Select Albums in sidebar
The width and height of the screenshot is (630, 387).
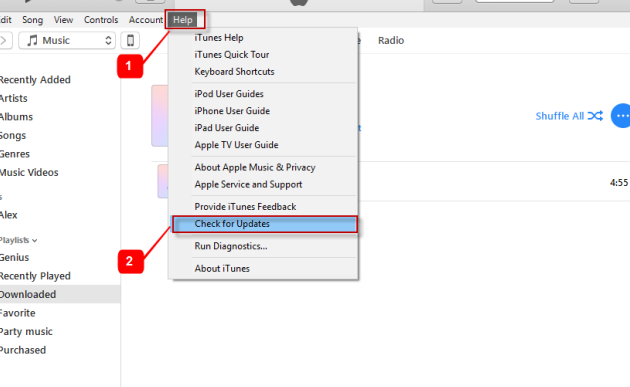pyautogui.click(x=16, y=117)
